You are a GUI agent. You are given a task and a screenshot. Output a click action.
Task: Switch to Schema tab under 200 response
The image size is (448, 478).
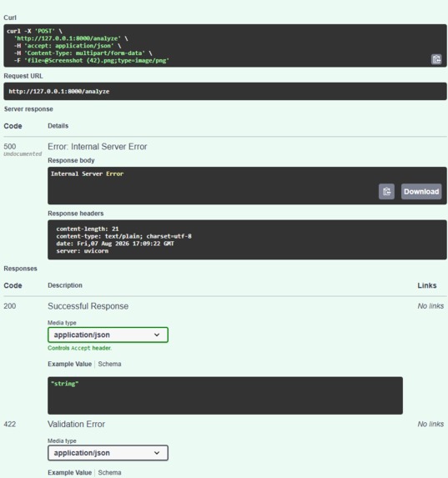109,364
